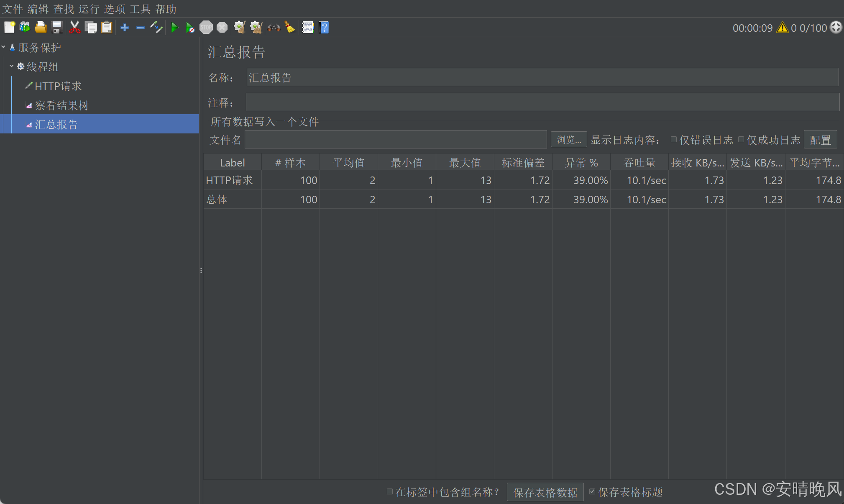Copy the selected element using Copy icon

point(91,28)
